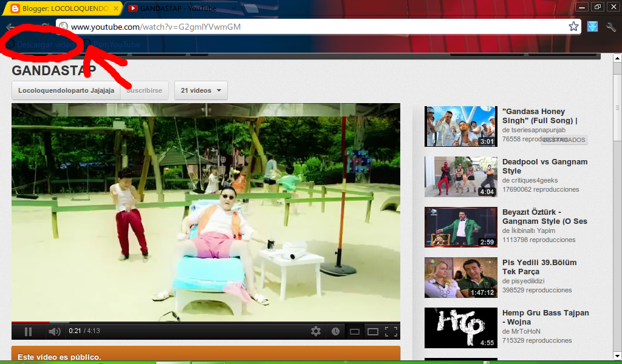The width and height of the screenshot is (622, 364).
Task: Open Locoloquendoloparto Jajajaja channel button
Action: (66, 90)
